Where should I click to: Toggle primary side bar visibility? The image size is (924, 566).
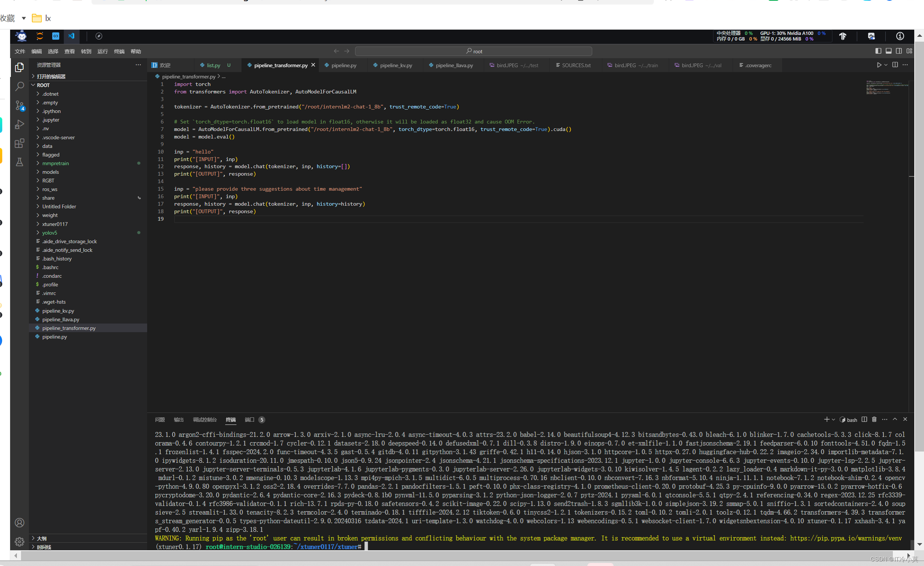[x=878, y=51]
